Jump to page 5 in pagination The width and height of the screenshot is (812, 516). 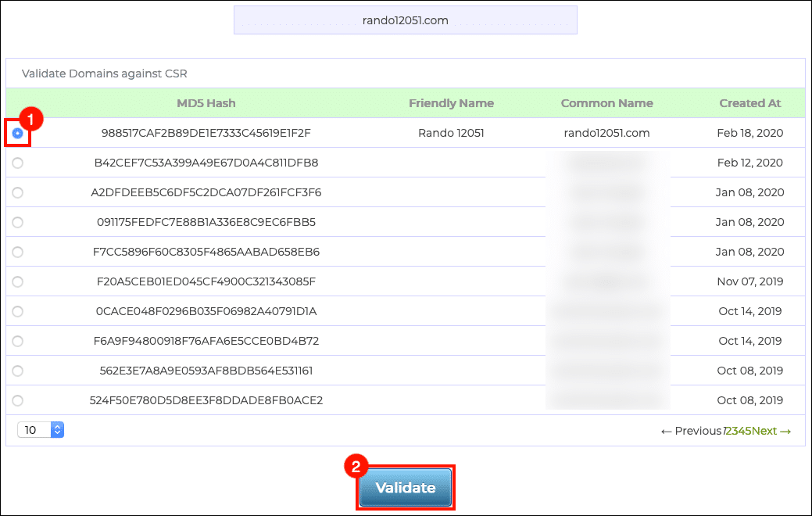pyautogui.click(x=748, y=431)
